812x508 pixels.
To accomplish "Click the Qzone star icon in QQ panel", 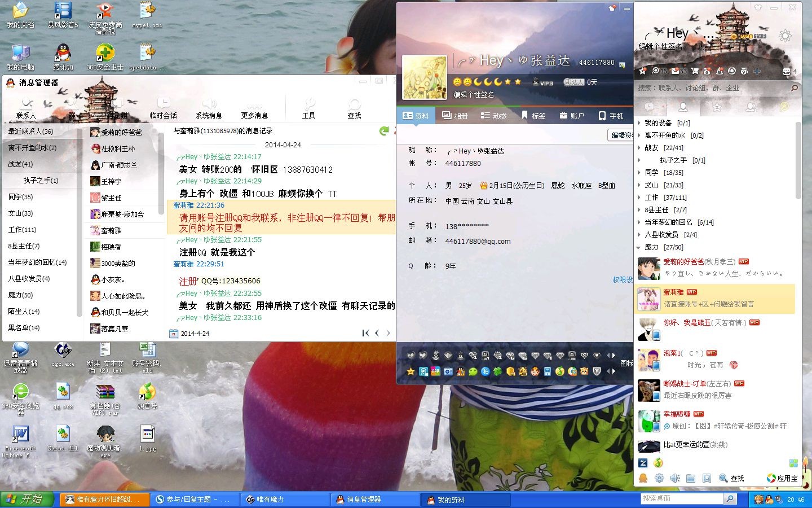I will [642, 71].
